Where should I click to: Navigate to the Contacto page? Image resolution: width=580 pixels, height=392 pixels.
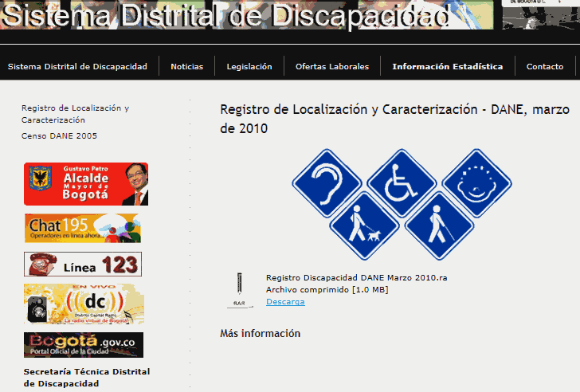[545, 67]
